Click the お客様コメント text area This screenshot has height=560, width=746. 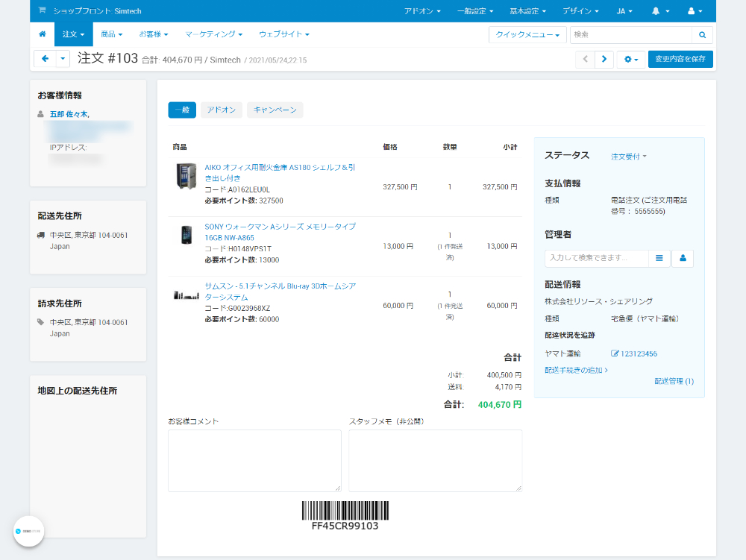coord(254,461)
